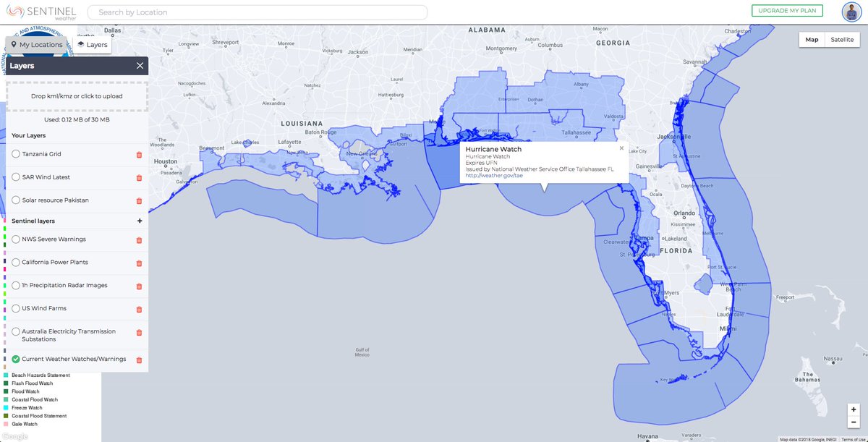
Task: Select the Map view tab
Action: coord(812,40)
